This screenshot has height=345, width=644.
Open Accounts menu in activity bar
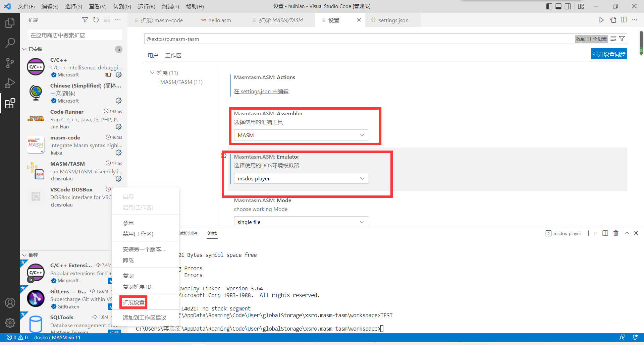(10, 303)
